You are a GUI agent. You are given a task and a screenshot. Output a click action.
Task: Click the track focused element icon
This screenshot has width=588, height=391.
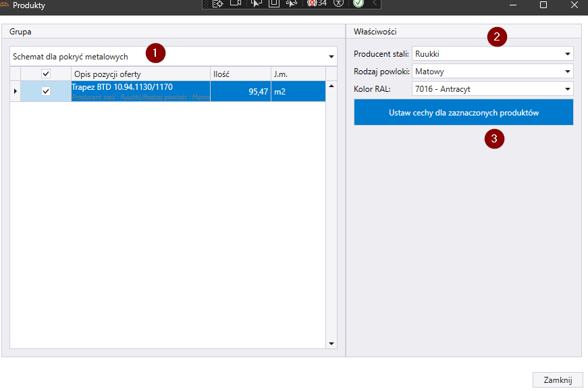[292, 3]
